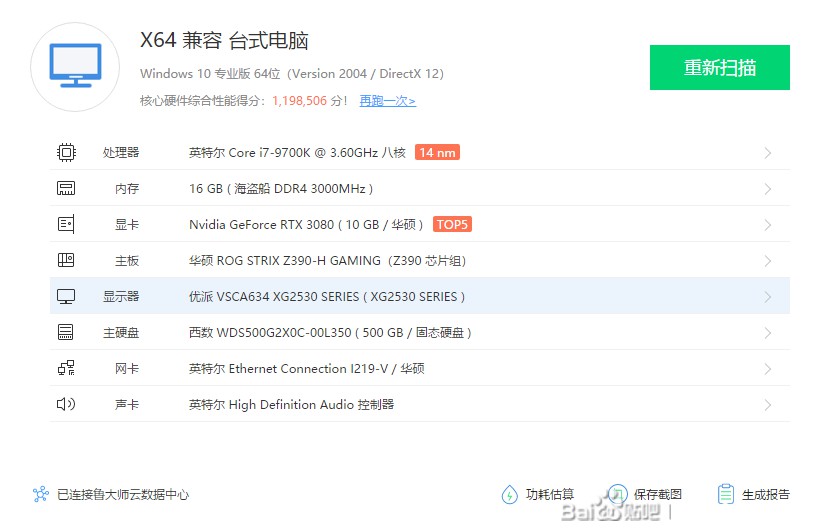Expand main hard disk row chevron
820x530 pixels.
(x=768, y=333)
